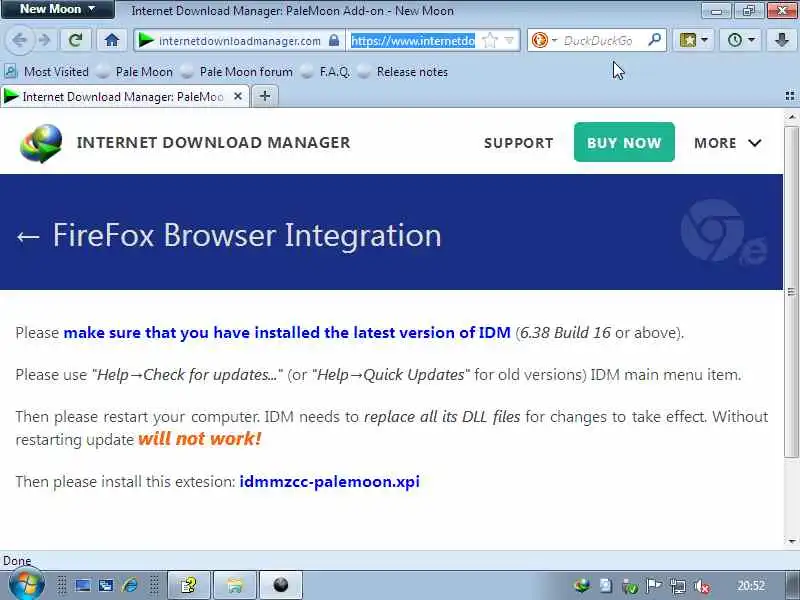Viewport: 800px width, 600px height.
Task: Click scrollbar up arrow
Action: tap(791, 117)
